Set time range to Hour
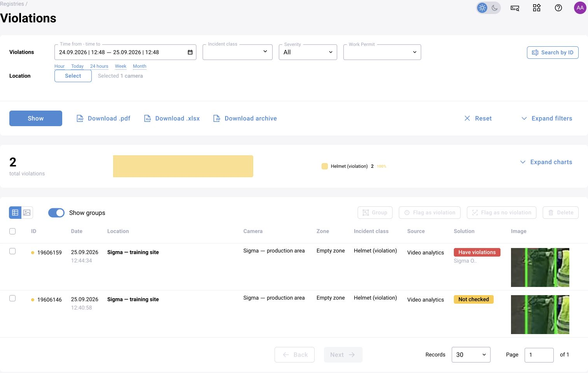 point(59,66)
